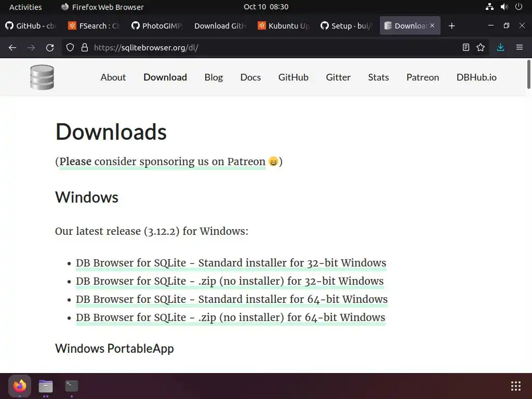Click the DB Browser database logo
This screenshot has width=532, height=399.
(42, 77)
